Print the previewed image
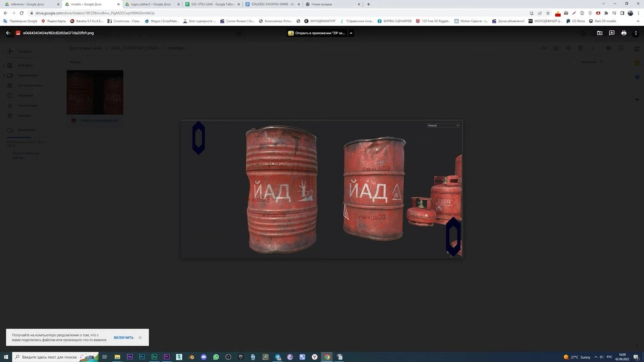644x362 pixels. 624,33
